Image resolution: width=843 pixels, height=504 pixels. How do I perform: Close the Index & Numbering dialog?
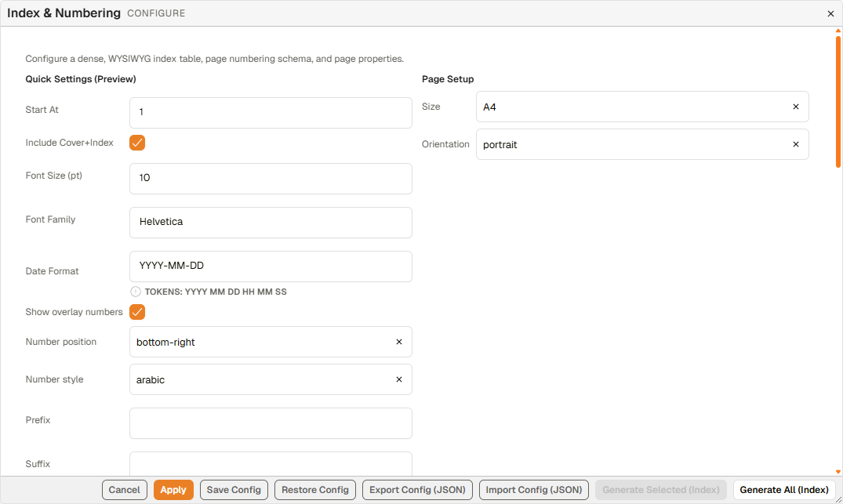pos(830,13)
